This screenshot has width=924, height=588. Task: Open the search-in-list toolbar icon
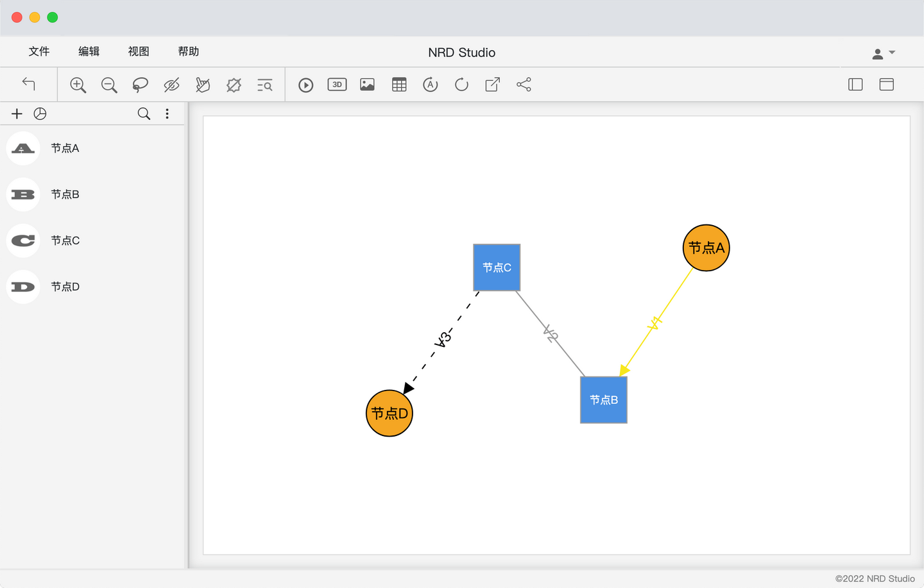point(265,85)
